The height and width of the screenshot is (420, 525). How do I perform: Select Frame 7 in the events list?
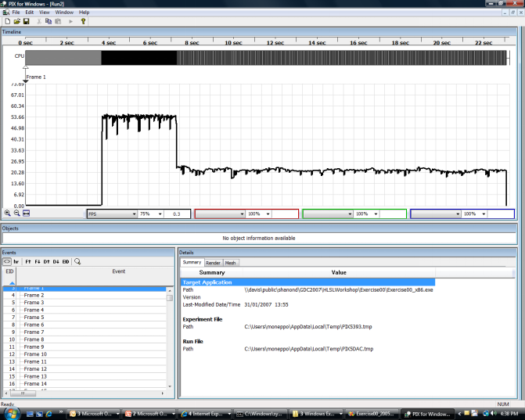click(x=34, y=332)
